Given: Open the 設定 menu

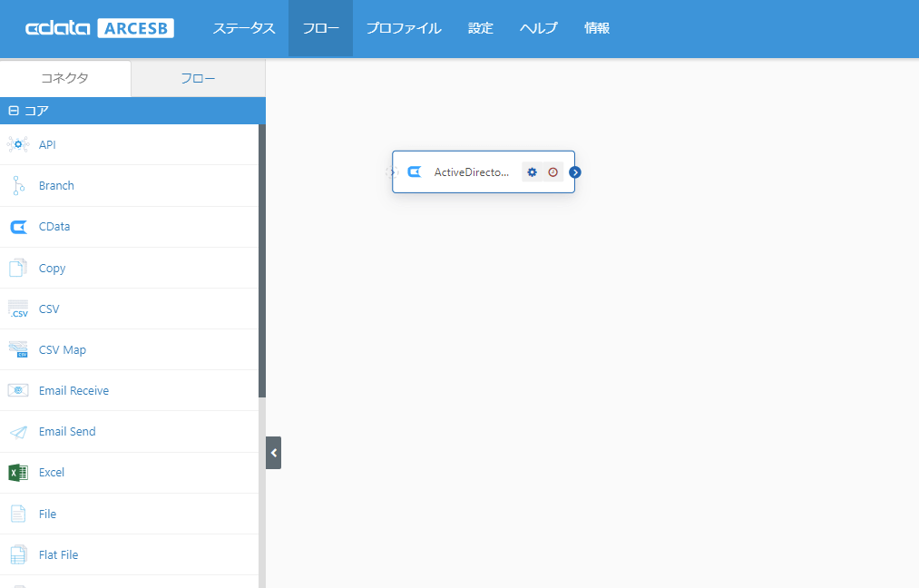Looking at the screenshot, I should 481,28.
